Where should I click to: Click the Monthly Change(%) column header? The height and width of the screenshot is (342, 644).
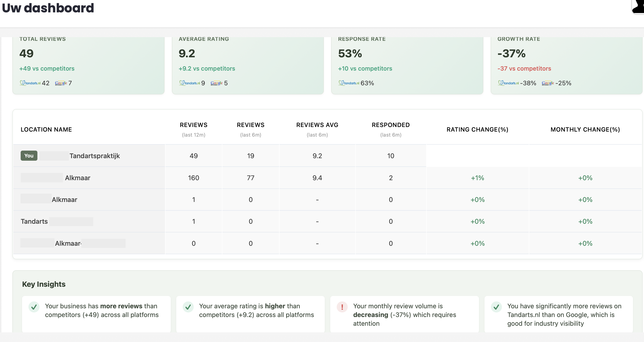point(585,129)
